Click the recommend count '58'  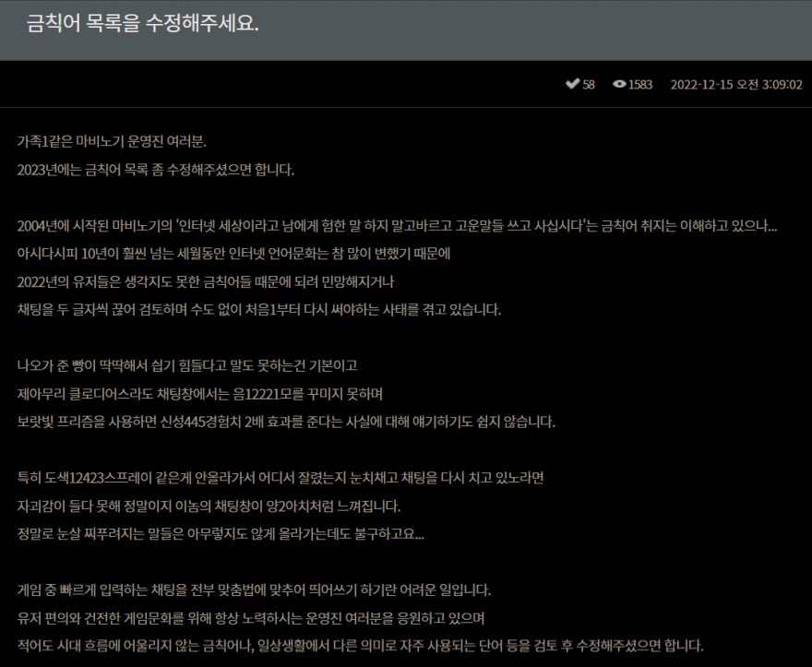(x=589, y=84)
